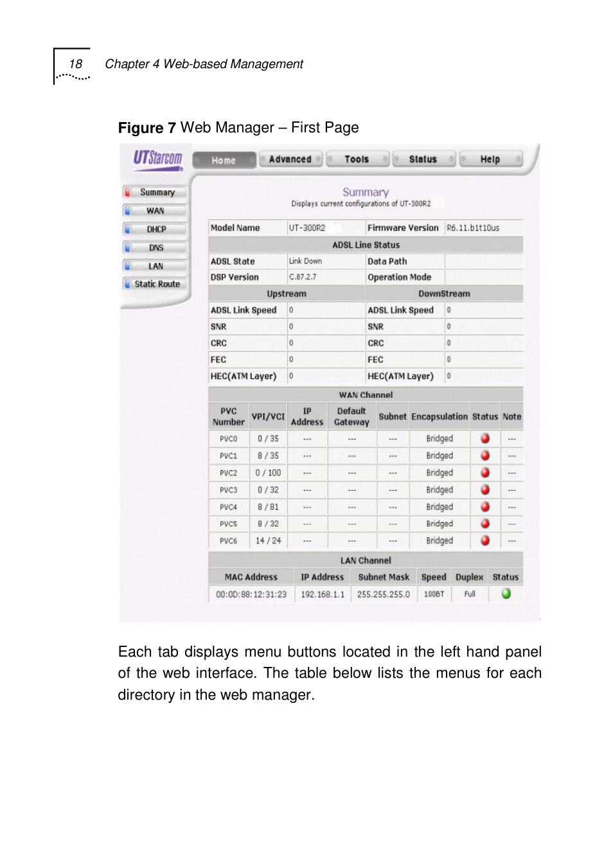Click the Data Path label
The width and height of the screenshot is (613, 868).
[x=387, y=261]
